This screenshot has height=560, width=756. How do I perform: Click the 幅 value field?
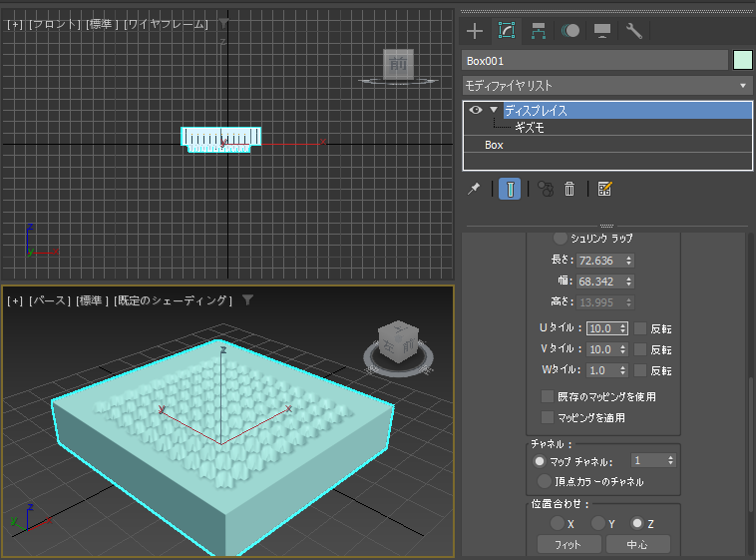(600, 281)
